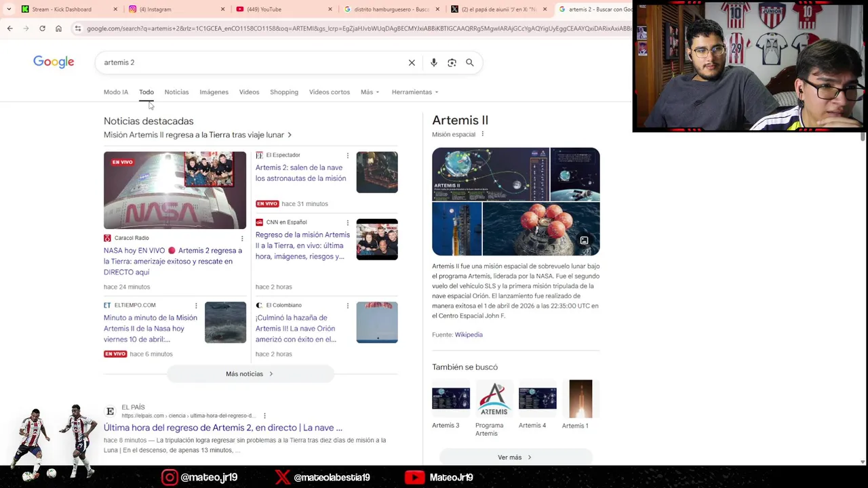Switch to Videos cortos tab
Viewport: 868px width, 488px height.
330,92
